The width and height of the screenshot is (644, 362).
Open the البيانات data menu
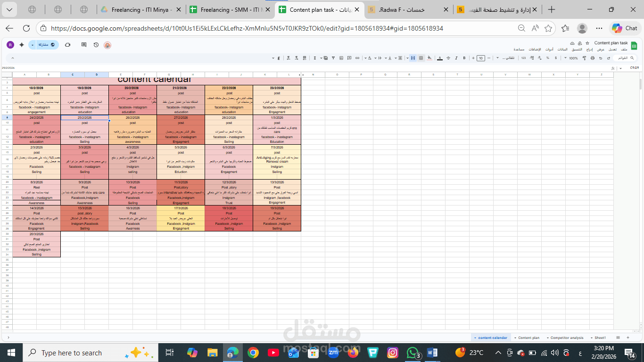point(562,49)
